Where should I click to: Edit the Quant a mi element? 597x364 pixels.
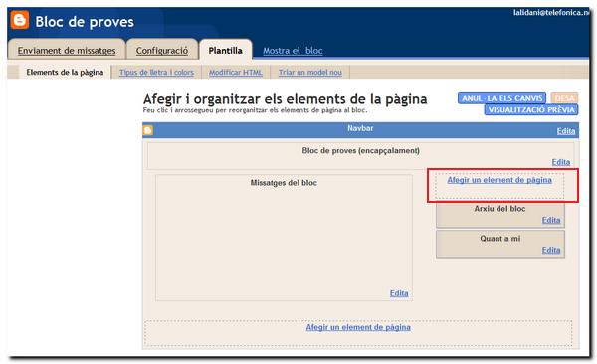[x=551, y=250]
